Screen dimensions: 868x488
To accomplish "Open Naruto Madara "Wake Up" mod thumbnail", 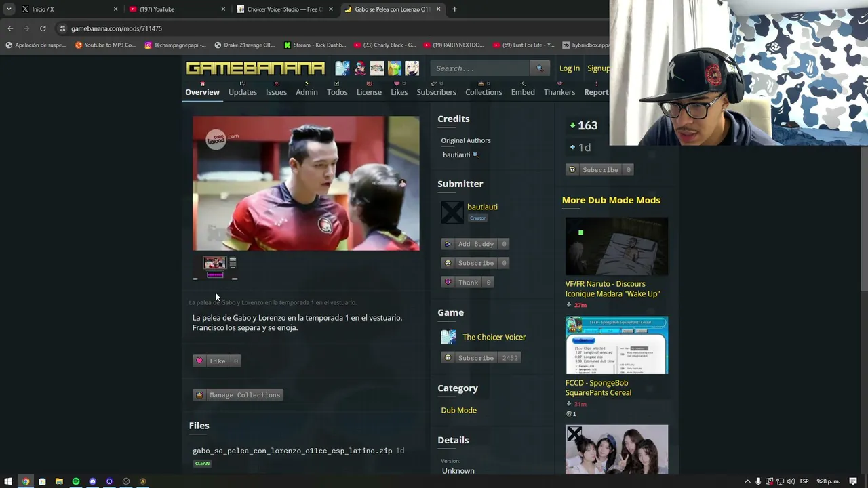I will 616,246.
